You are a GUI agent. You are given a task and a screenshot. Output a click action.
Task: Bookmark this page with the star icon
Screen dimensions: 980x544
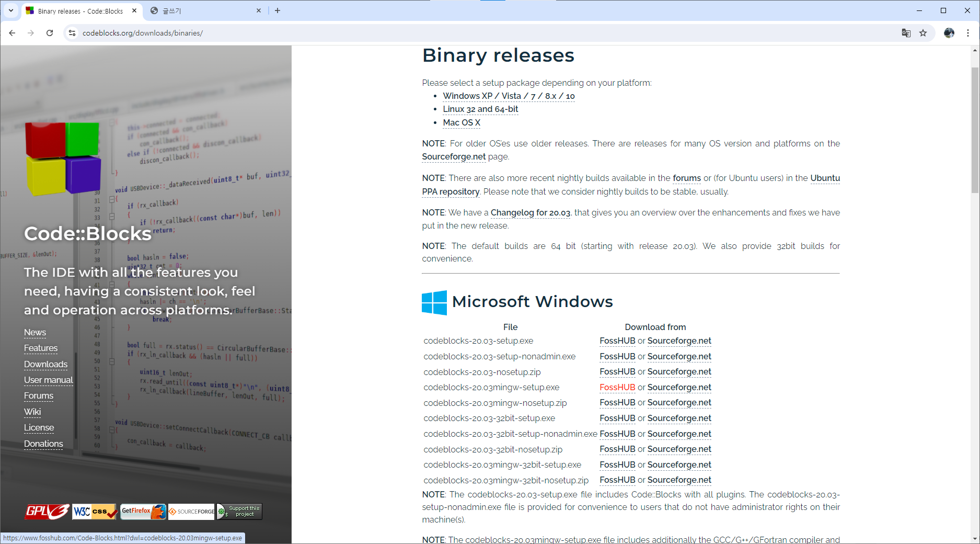point(923,33)
